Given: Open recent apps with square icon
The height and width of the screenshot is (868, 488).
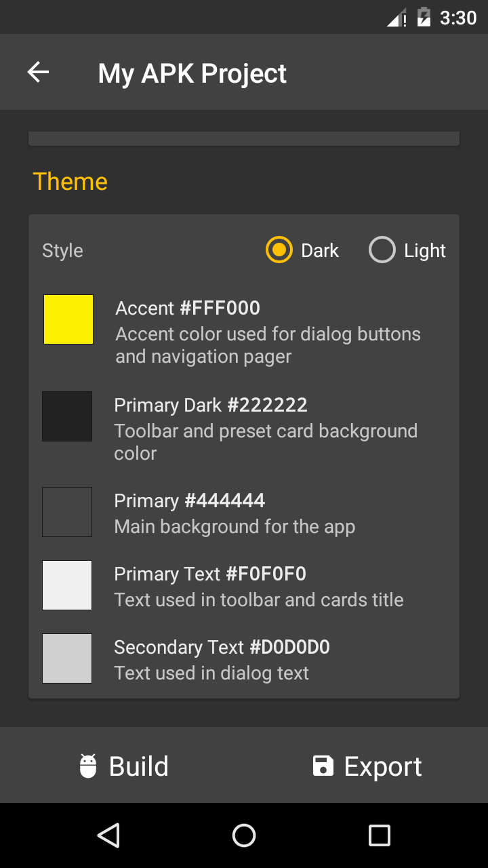Looking at the screenshot, I should (379, 835).
